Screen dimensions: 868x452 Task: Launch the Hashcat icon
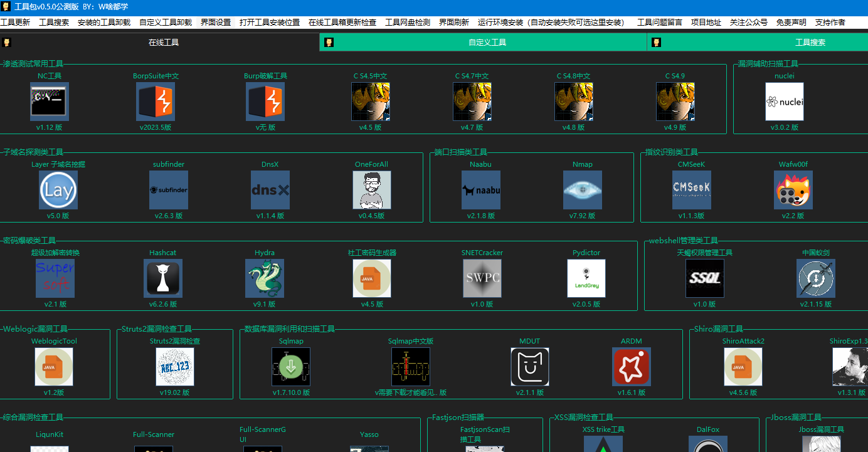pos(163,278)
